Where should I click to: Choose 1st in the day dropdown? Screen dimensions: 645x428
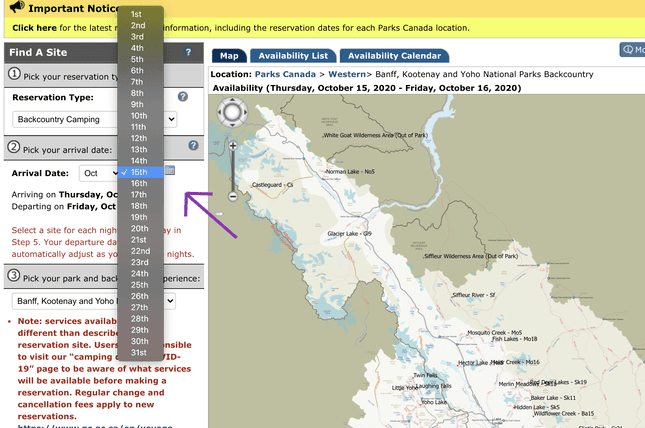pos(136,14)
